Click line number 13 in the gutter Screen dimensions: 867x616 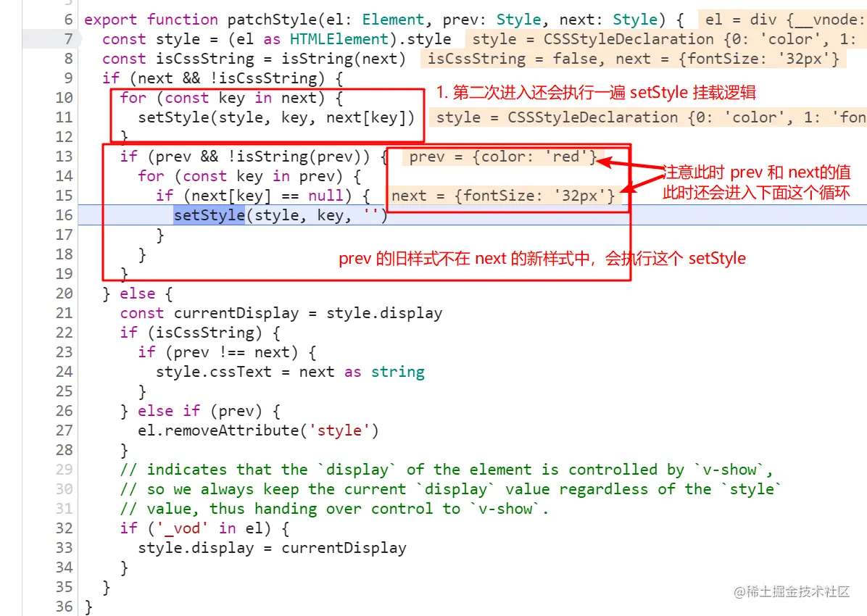pyautogui.click(x=64, y=157)
